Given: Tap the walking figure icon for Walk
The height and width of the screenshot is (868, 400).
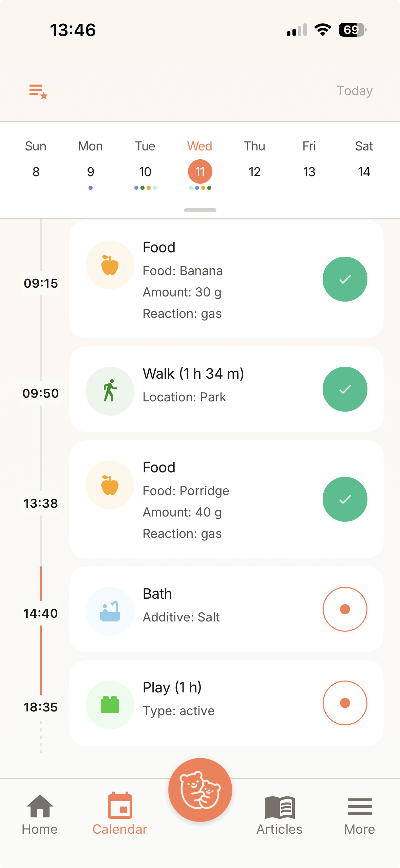Looking at the screenshot, I should tap(110, 391).
